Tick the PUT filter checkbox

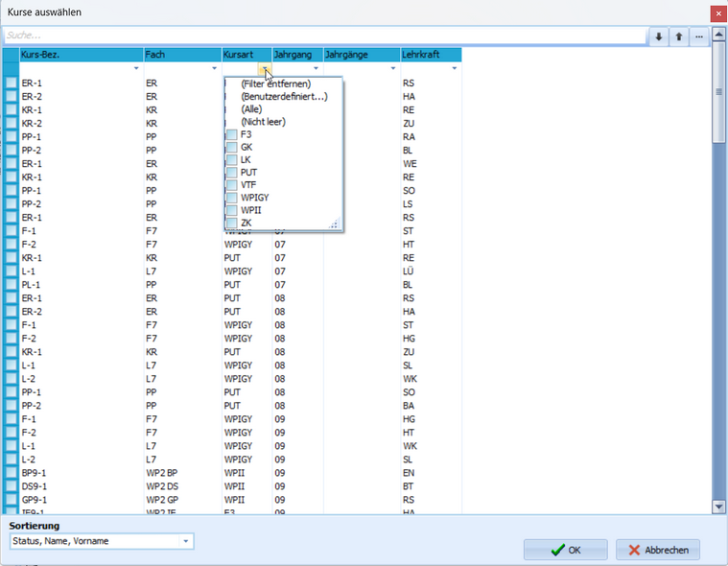click(232, 173)
